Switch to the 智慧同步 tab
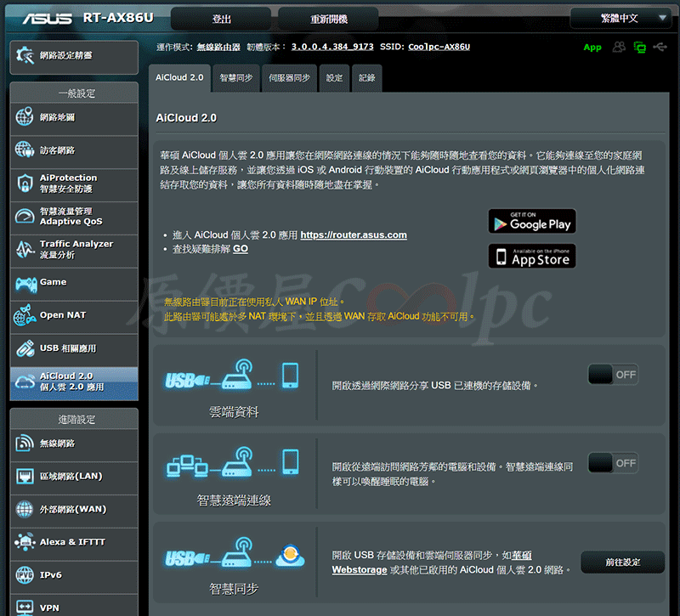 (235, 78)
